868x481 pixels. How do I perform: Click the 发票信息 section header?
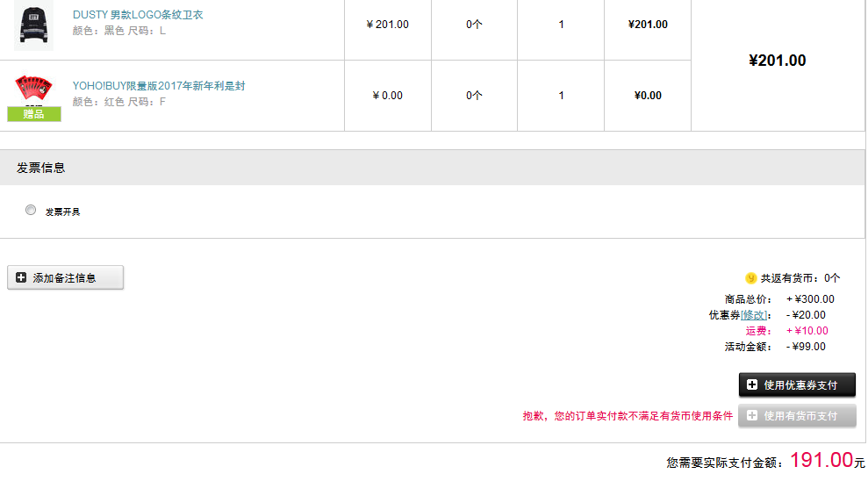tap(41, 168)
